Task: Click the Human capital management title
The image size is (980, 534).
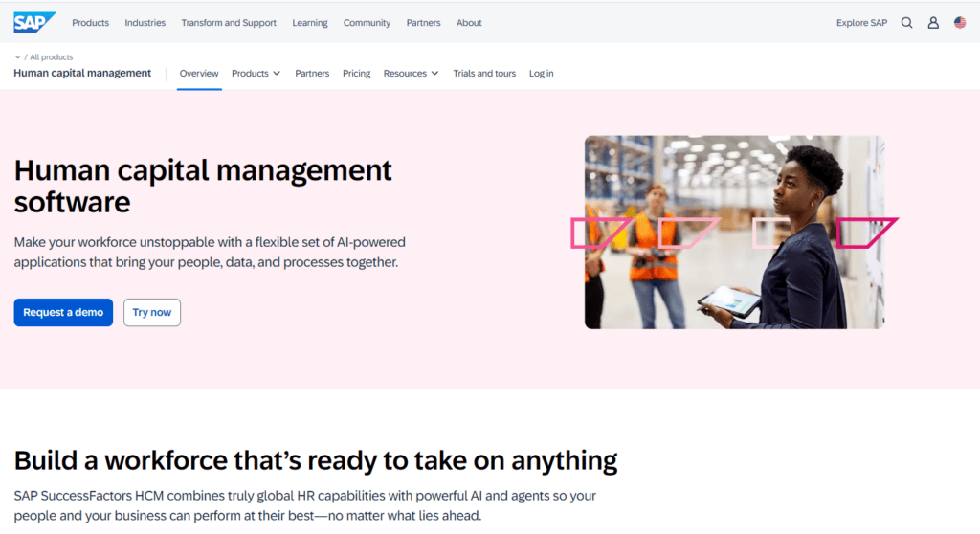Action: [82, 73]
